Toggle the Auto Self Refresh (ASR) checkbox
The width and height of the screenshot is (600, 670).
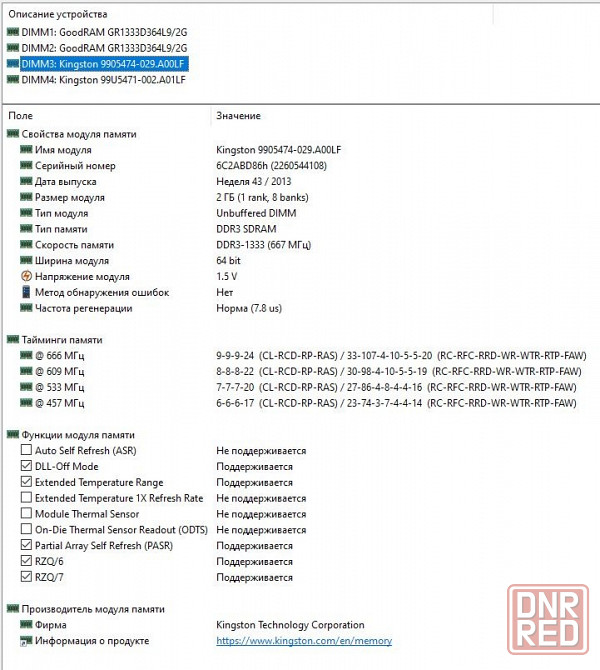26,451
